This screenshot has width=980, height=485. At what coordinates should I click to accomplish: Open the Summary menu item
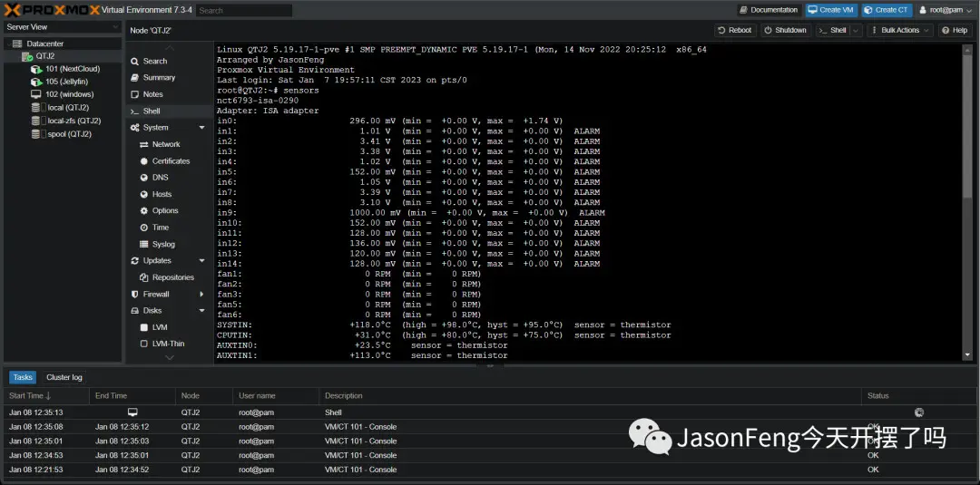tap(159, 77)
